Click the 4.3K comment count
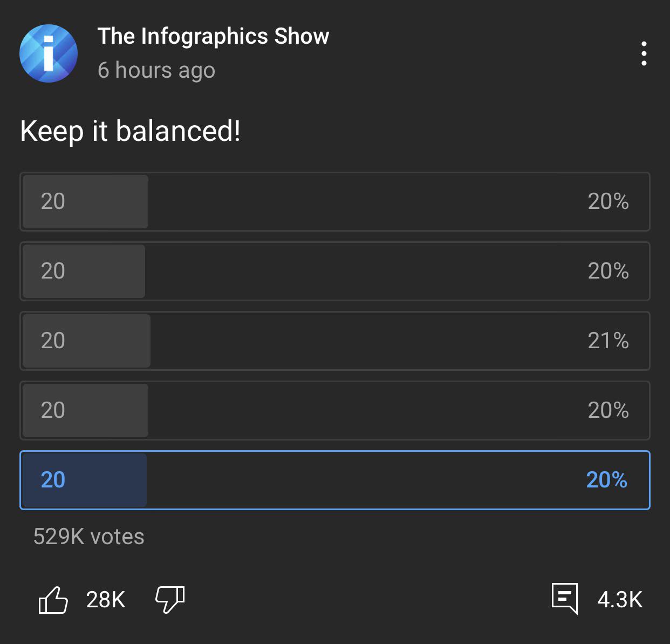 [x=620, y=600]
